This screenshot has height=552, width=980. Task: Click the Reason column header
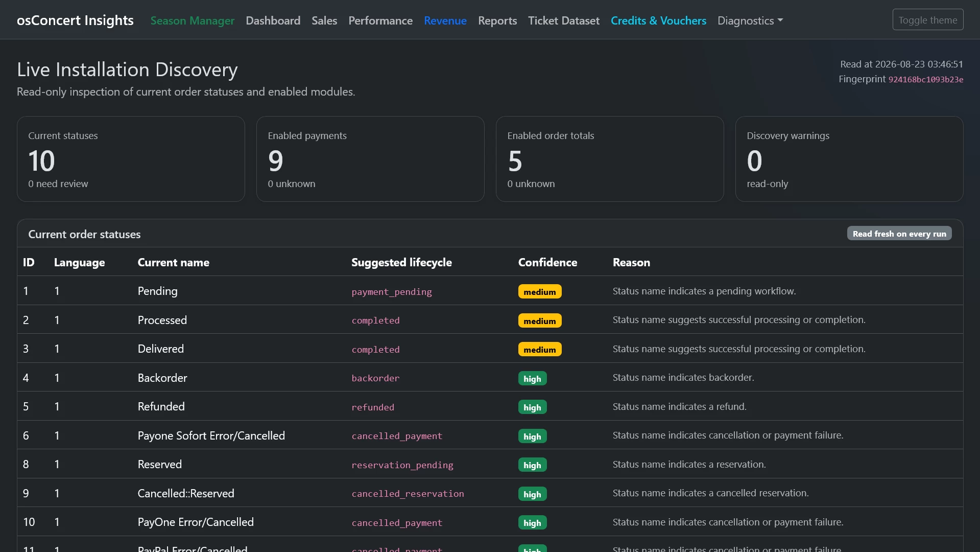click(x=631, y=262)
